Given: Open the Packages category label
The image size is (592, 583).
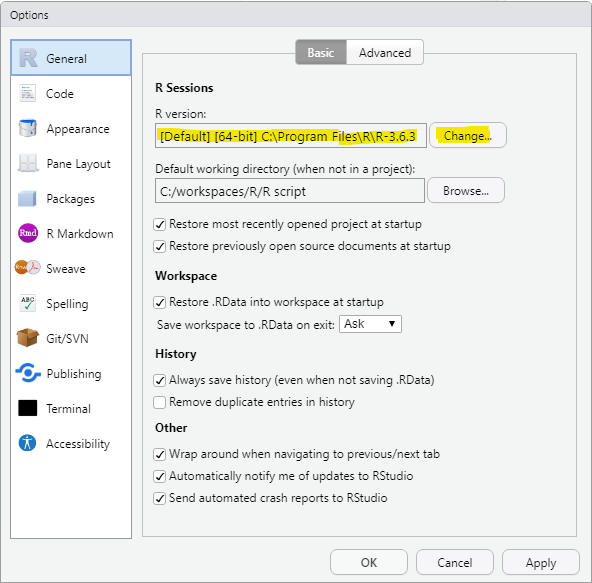Looking at the screenshot, I should (71, 199).
